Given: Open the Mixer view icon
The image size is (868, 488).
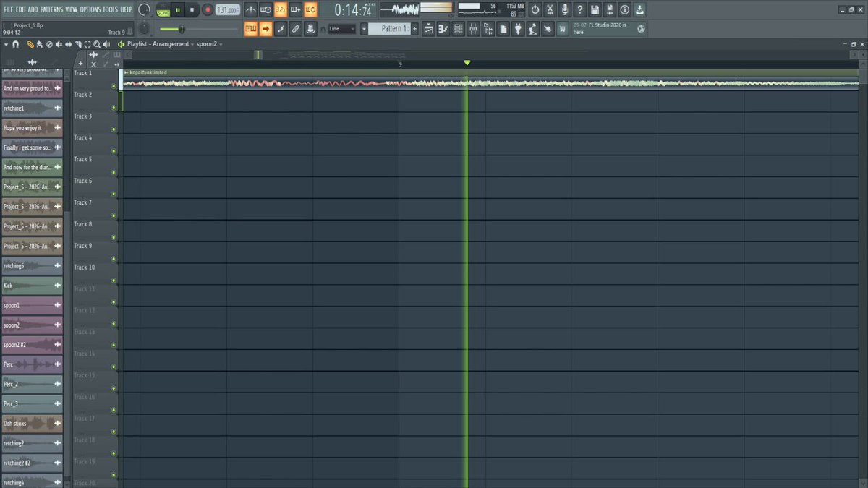Looking at the screenshot, I should (473, 29).
